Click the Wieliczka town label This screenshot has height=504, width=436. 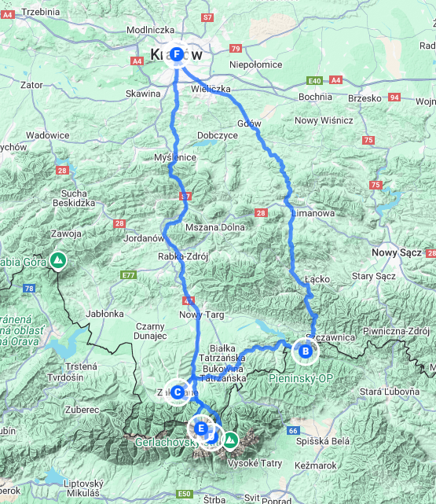pos(211,89)
